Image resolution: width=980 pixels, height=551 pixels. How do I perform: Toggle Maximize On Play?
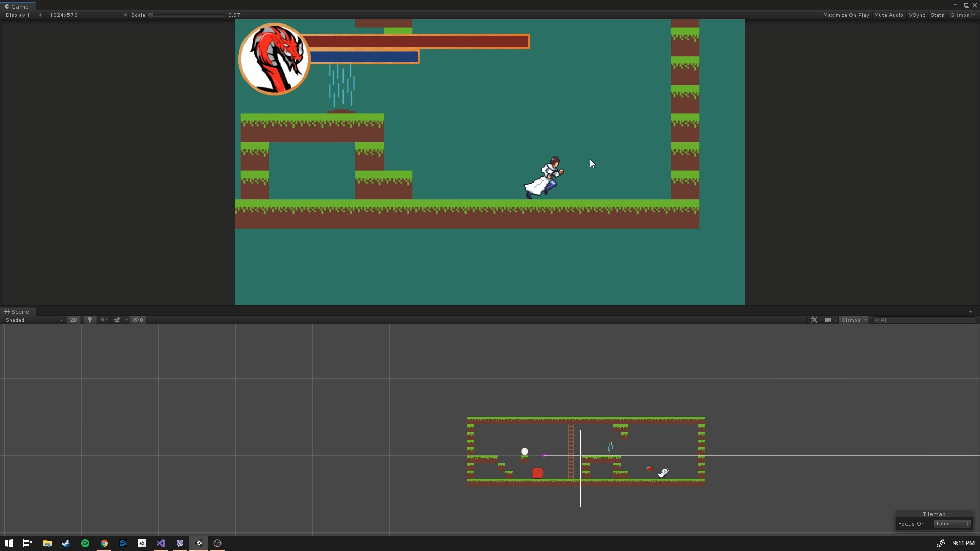click(x=846, y=15)
